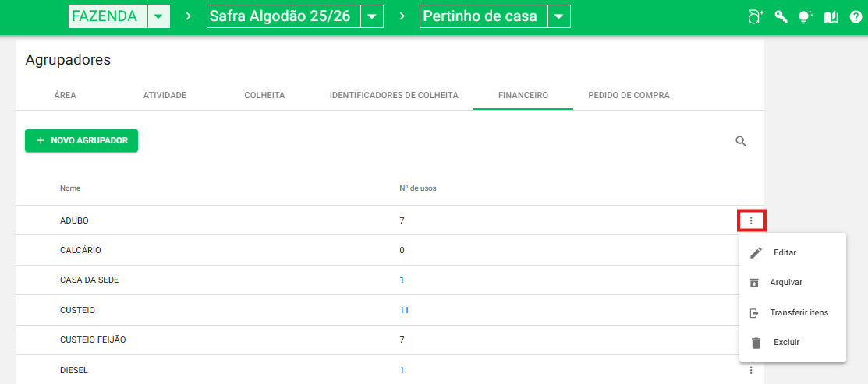
Task: Choose Arquivar in the context menu
Action: pyautogui.click(x=785, y=283)
